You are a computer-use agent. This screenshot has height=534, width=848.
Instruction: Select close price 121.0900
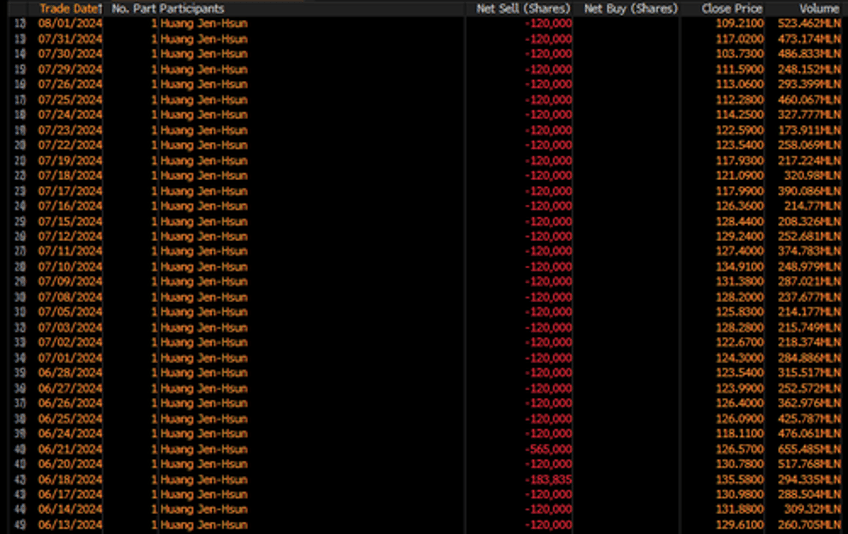pos(740,175)
